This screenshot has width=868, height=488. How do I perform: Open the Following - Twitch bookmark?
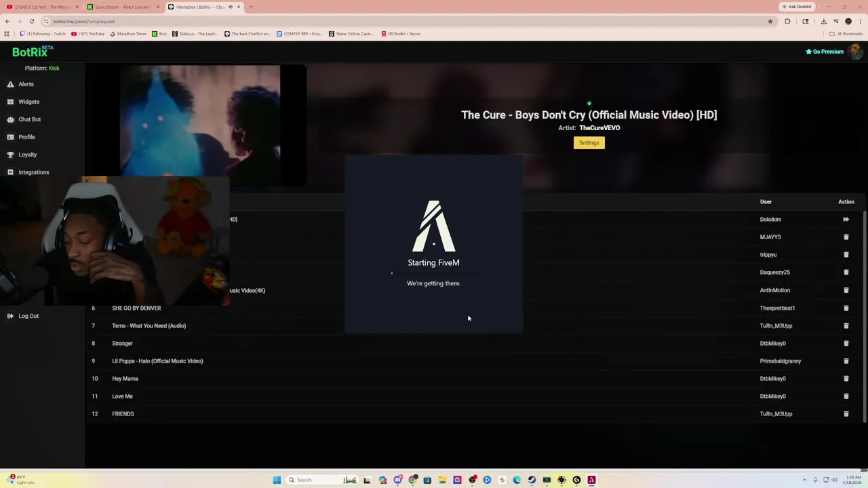click(x=43, y=34)
